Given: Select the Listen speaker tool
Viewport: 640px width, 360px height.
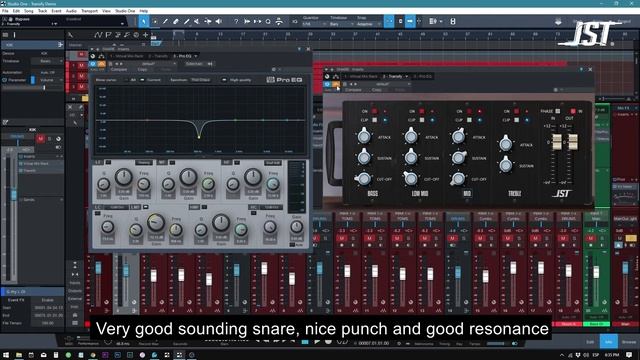Looking at the screenshot, I should click(x=219, y=21).
